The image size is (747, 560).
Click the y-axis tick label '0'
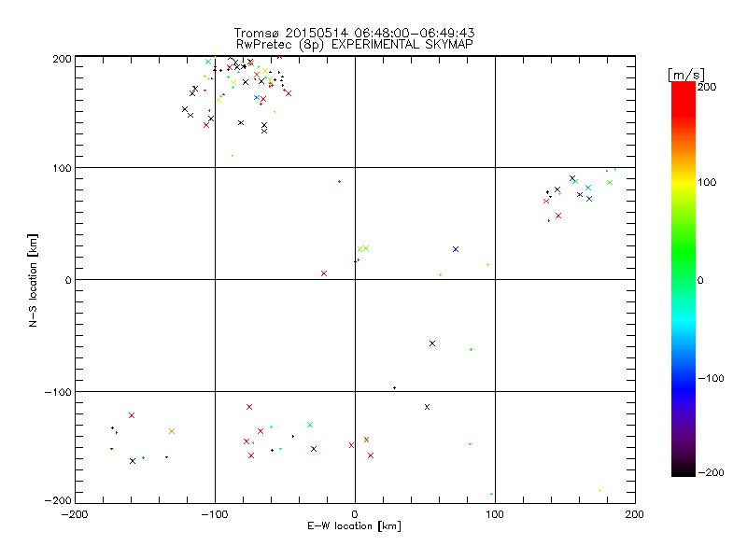(68, 280)
